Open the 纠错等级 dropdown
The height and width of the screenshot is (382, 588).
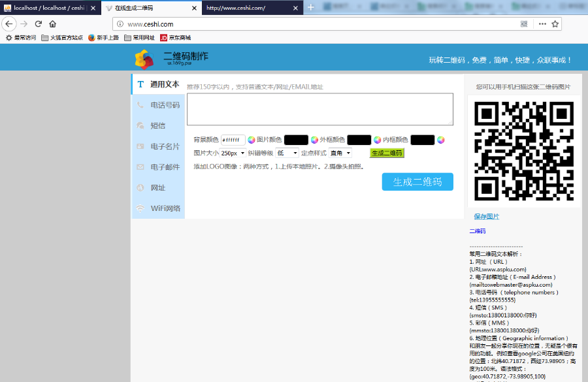point(287,153)
